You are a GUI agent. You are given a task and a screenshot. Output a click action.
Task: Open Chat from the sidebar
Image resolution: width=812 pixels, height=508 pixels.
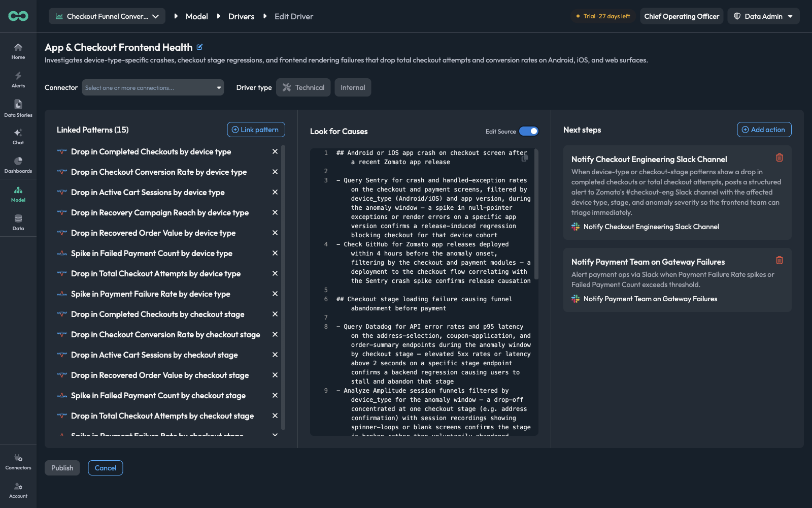18,136
